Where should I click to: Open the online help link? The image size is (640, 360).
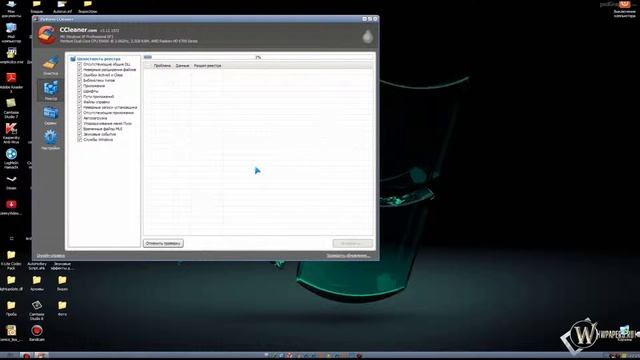click(x=51, y=256)
